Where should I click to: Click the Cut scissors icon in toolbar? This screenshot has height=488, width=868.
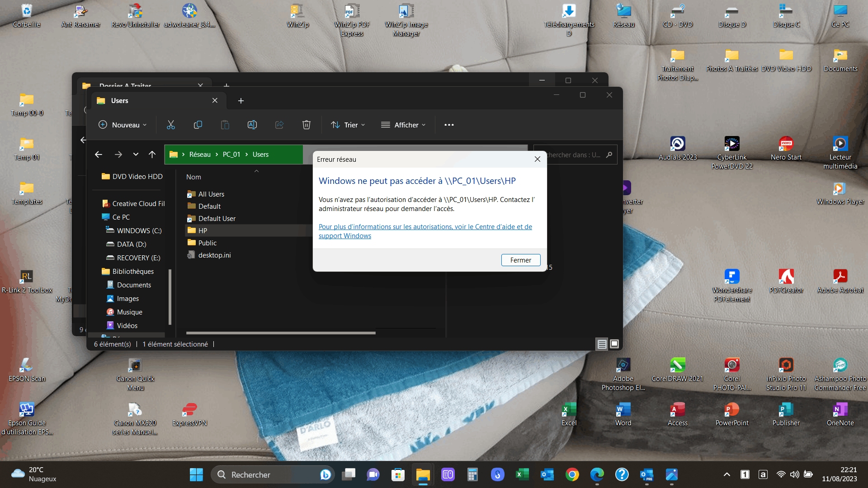pyautogui.click(x=170, y=125)
